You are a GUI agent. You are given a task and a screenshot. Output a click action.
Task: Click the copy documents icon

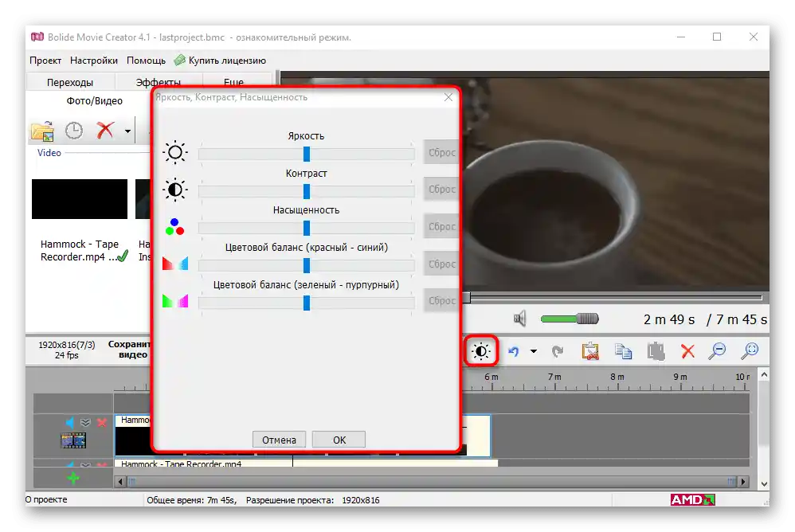coord(623,351)
